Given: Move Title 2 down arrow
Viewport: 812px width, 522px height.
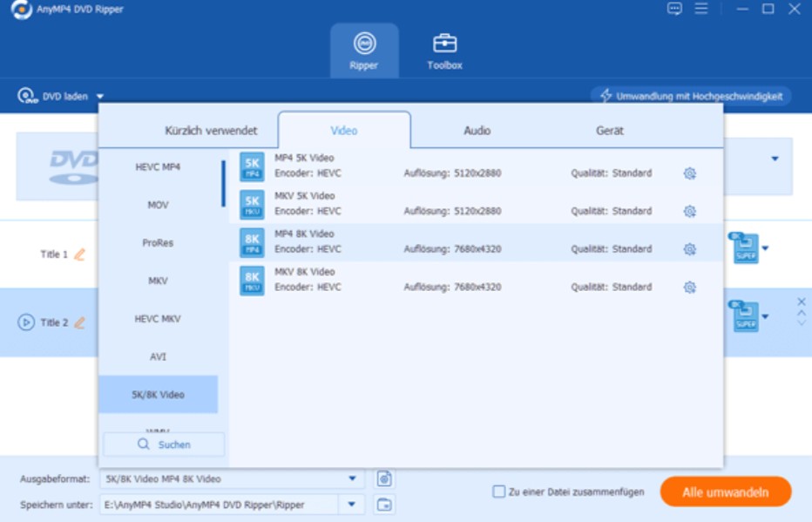Looking at the screenshot, I should 802,323.
